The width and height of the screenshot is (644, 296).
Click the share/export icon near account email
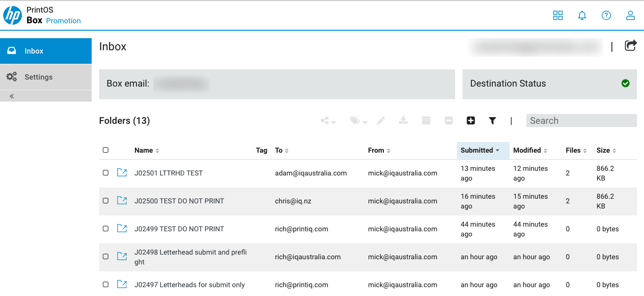coord(631,46)
